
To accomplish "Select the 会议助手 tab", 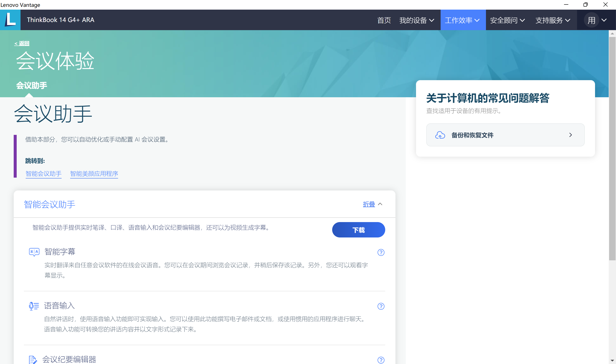I will [x=32, y=85].
